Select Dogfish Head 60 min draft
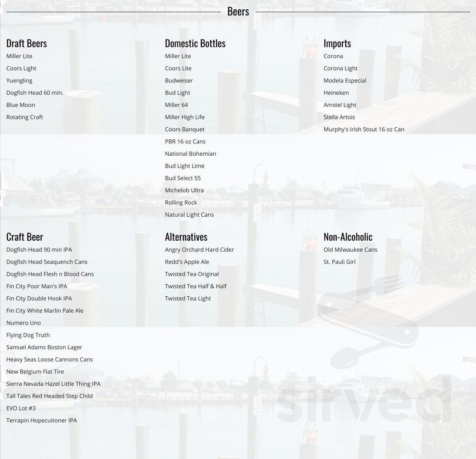 (35, 93)
